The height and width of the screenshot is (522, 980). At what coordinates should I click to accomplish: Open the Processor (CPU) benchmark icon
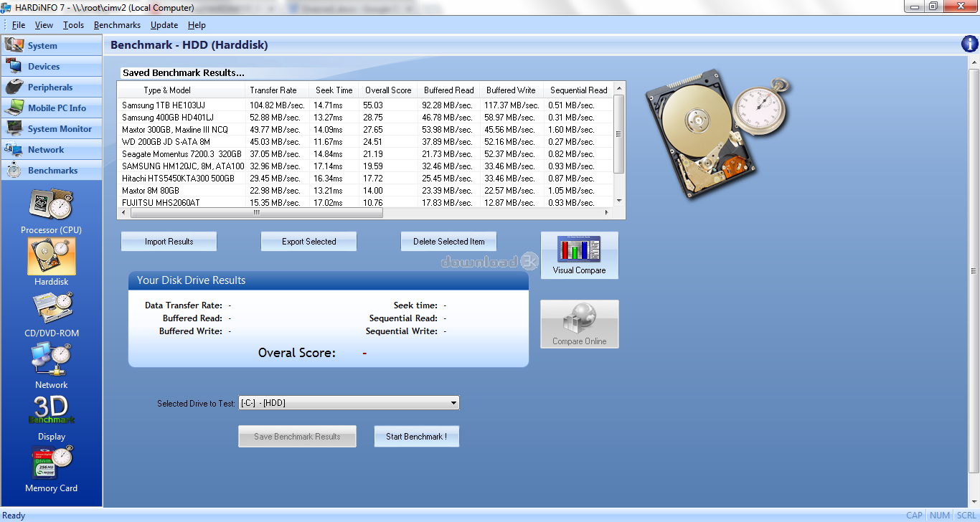[51, 205]
